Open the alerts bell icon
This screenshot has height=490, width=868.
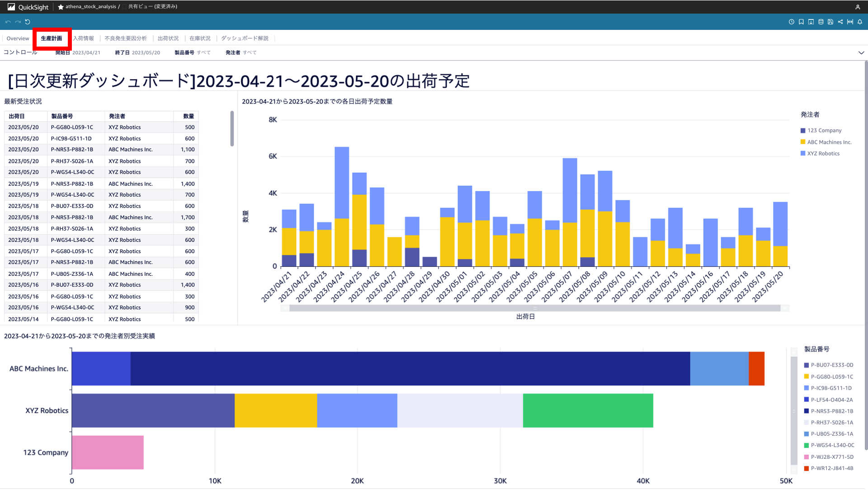pos(860,22)
